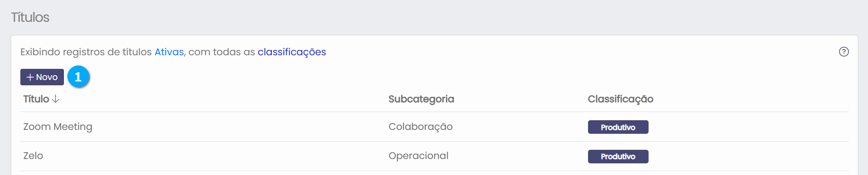Click the help question mark icon
The image size is (868, 175).
(x=844, y=52)
